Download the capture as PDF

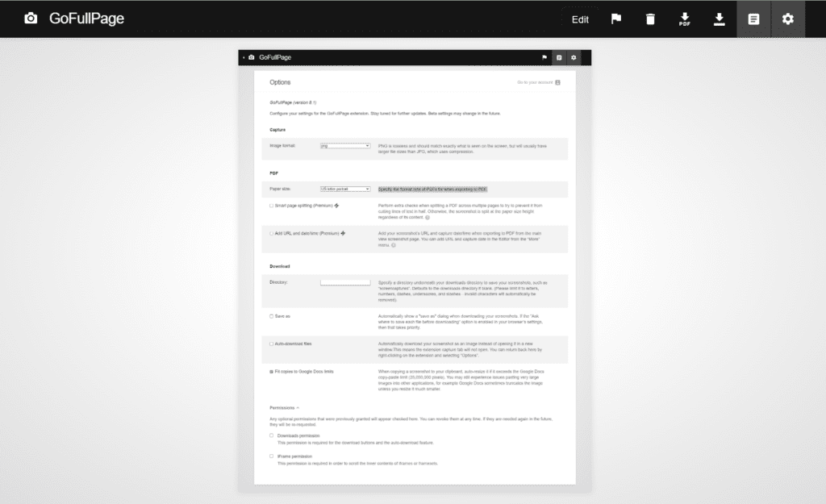tap(684, 19)
